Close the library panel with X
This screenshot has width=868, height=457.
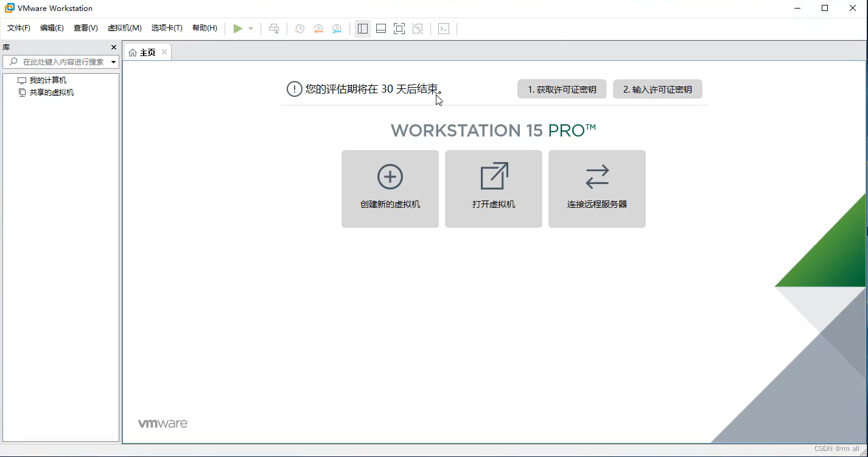point(113,47)
